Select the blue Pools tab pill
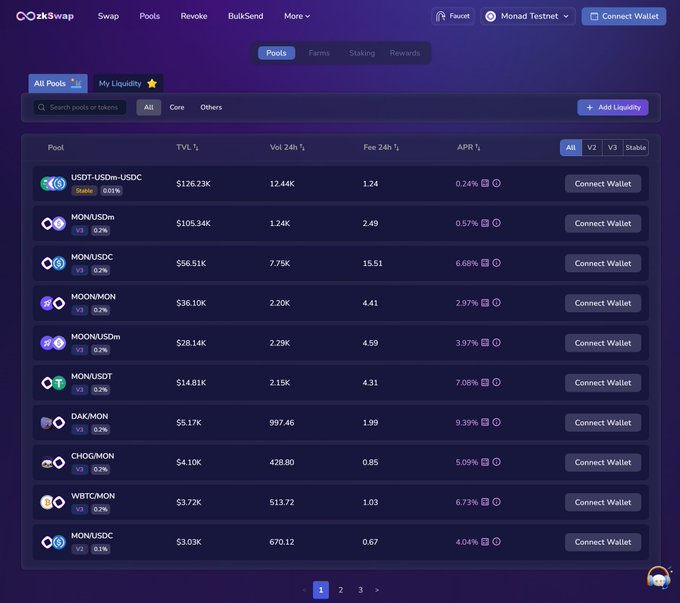The height and width of the screenshot is (603, 680). (276, 53)
